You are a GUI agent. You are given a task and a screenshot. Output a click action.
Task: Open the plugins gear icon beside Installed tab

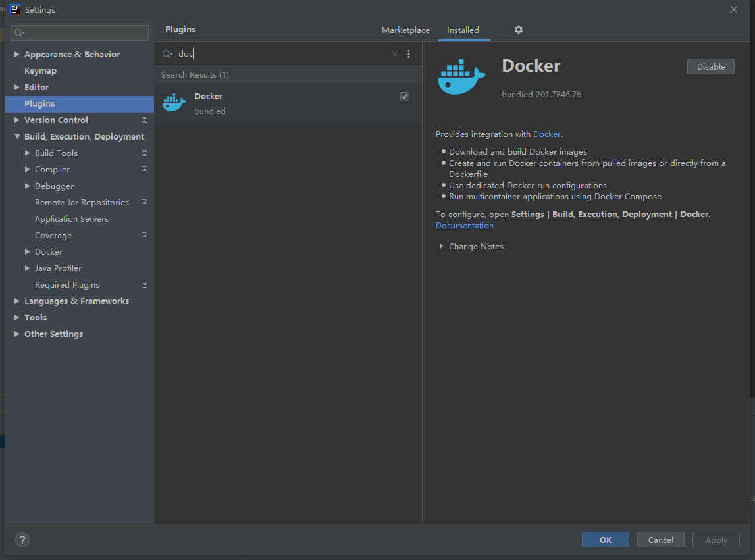(x=518, y=30)
